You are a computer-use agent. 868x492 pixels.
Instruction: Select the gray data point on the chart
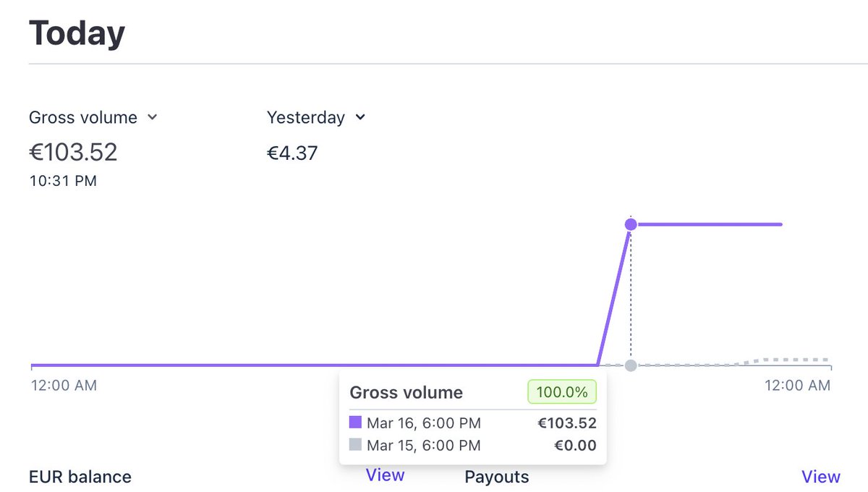(x=631, y=365)
